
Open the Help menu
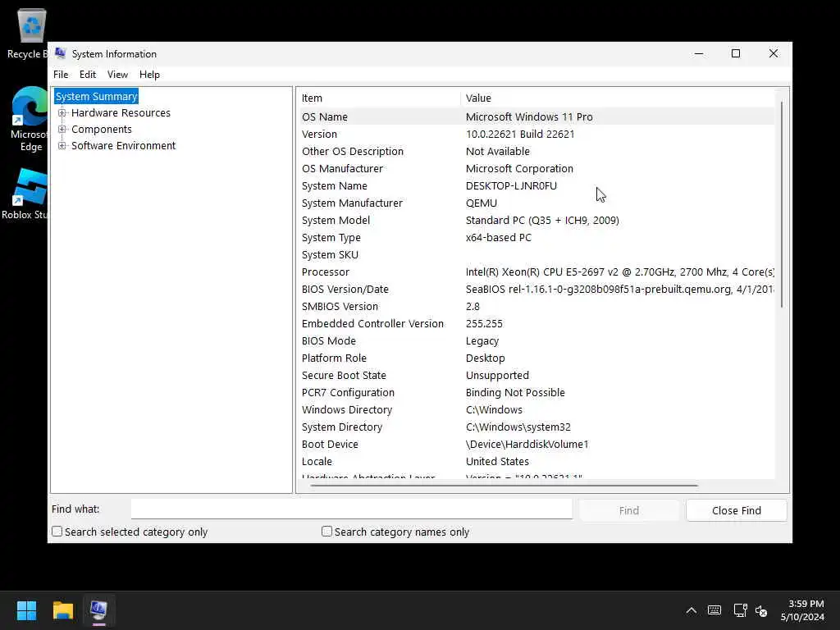[149, 75]
